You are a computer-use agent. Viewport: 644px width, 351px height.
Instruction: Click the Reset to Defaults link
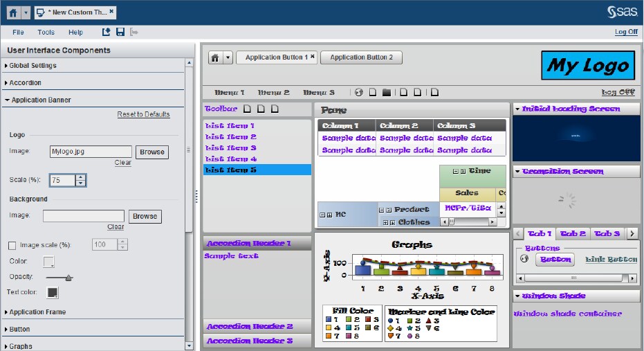(143, 114)
